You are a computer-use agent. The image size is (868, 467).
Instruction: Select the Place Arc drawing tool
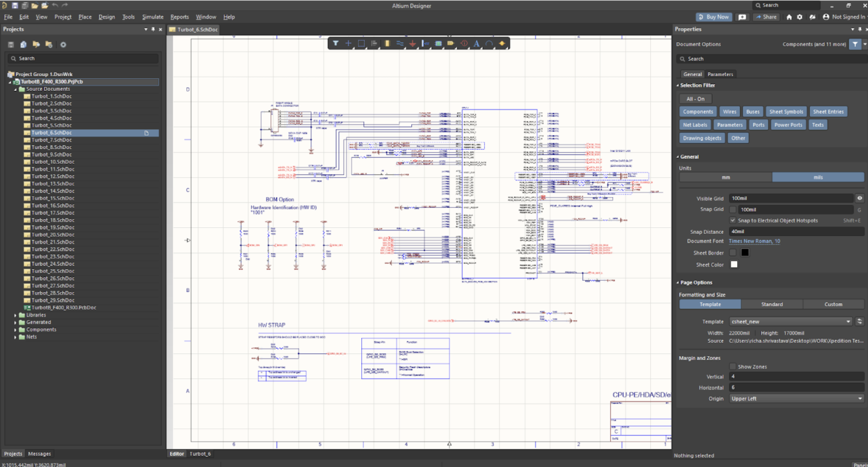pyautogui.click(x=489, y=43)
